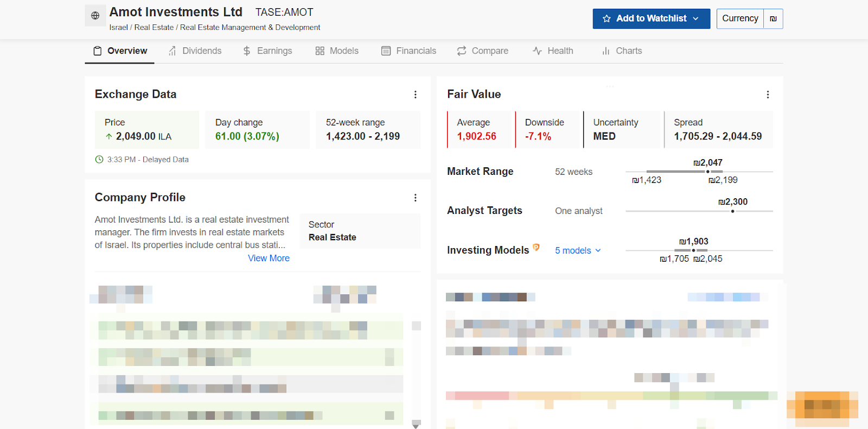Click the Spread 1,705.29 - 2,044.59 value
868x429 pixels.
pyautogui.click(x=718, y=136)
